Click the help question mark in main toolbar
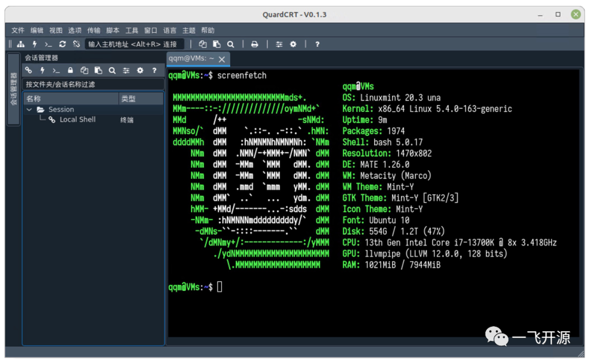Image resolution: width=590 pixels, height=364 pixels. point(317,44)
